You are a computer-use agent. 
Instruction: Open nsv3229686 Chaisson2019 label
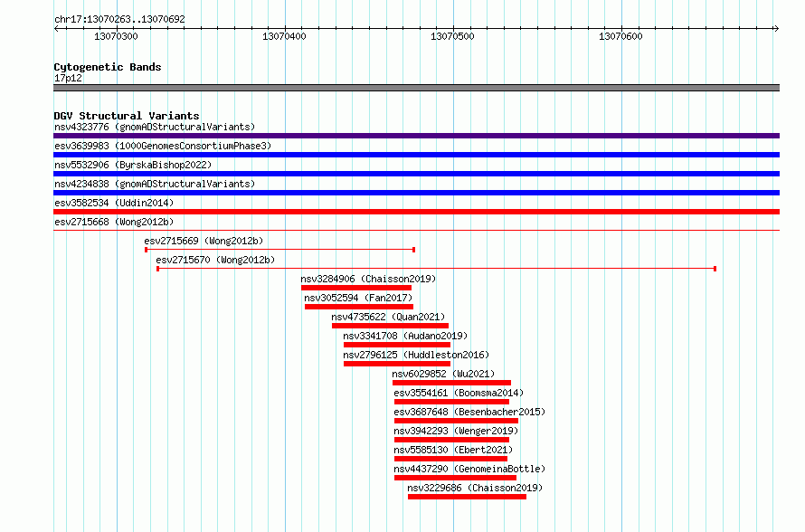(475, 488)
